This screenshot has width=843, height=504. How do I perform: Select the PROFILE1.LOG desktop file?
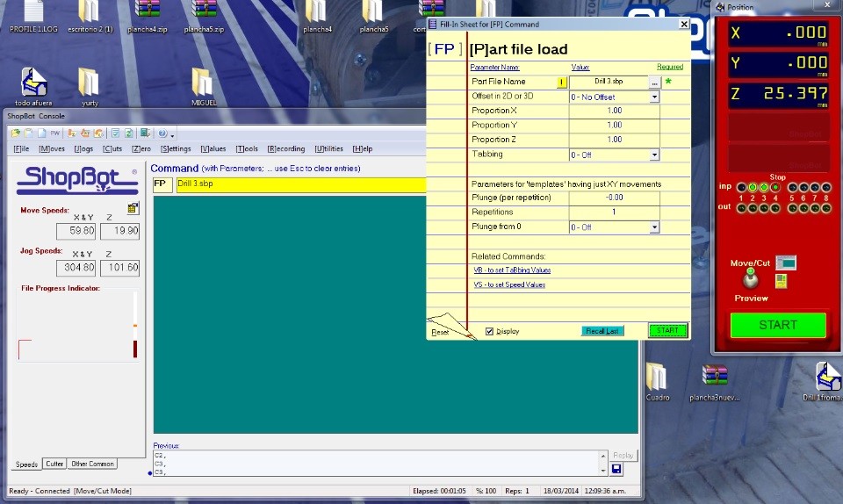coord(33,18)
